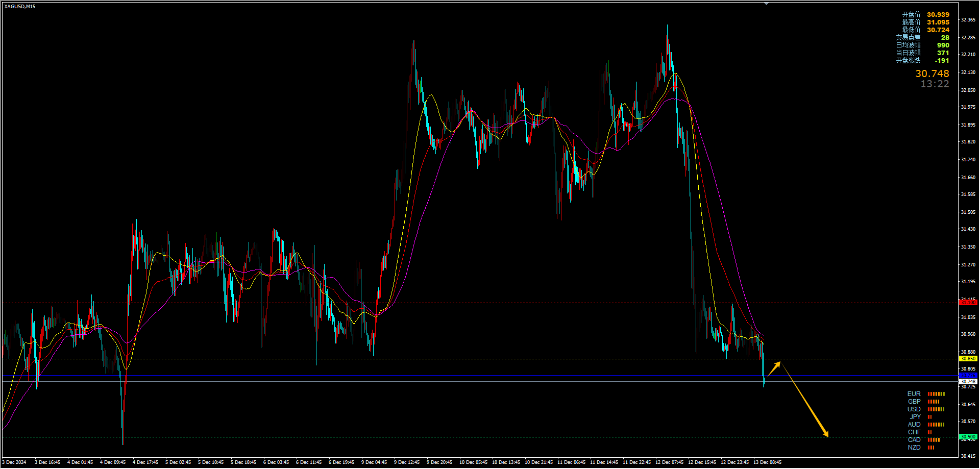Screen dimensions: 980x469
Task: Click the green 30.500 price level tag
Action: (968, 437)
